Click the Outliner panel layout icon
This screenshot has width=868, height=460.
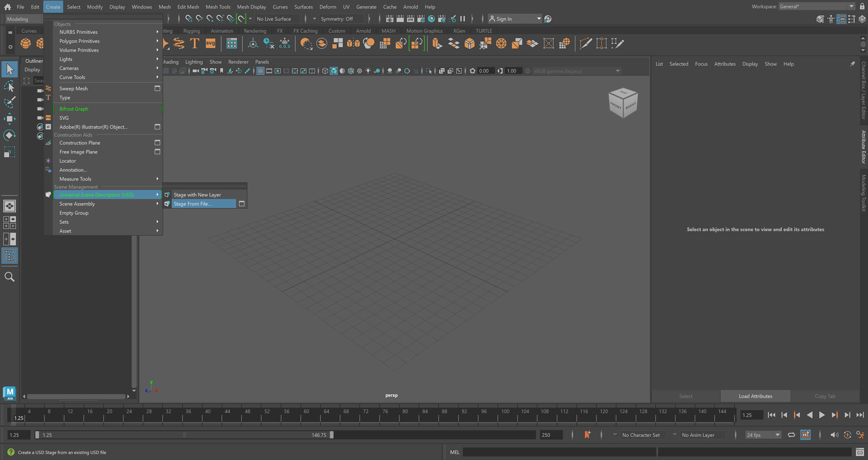[x=9, y=256]
